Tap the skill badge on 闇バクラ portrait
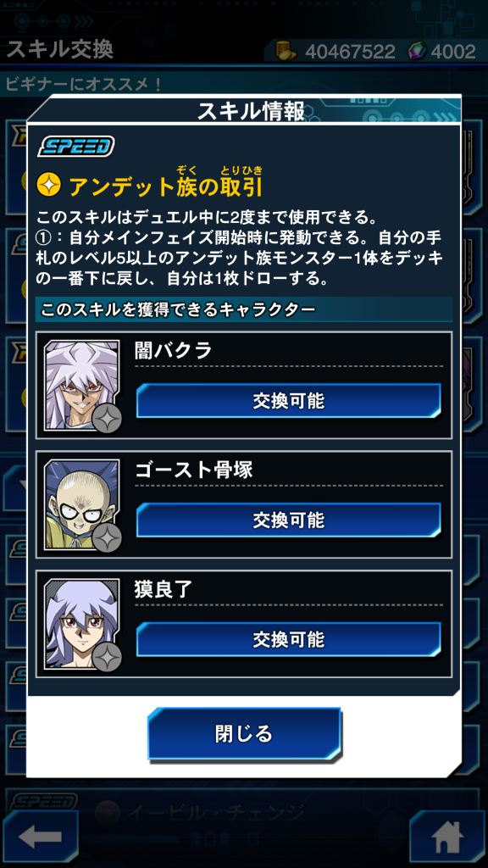This screenshot has width=488, height=868. coord(106,417)
